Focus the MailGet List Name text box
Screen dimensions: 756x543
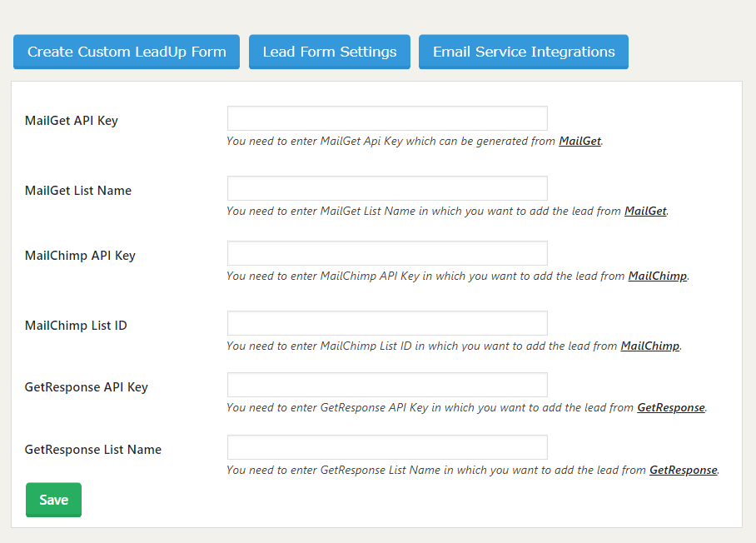click(387, 188)
